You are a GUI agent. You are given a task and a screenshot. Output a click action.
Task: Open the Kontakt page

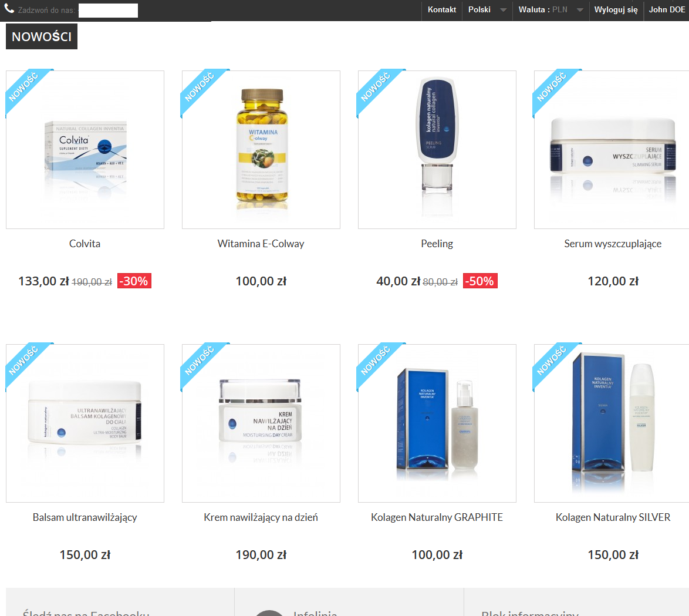pyautogui.click(x=441, y=9)
